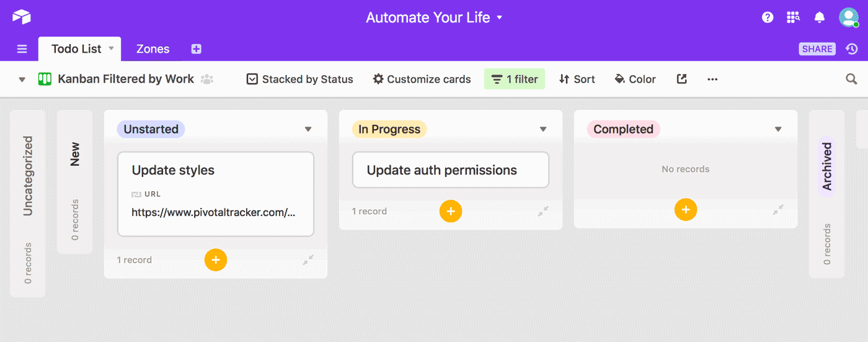Open the Update auth permissions card
The width and height of the screenshot is (868, 342).
pyautogui.click(x=451, y=170)
